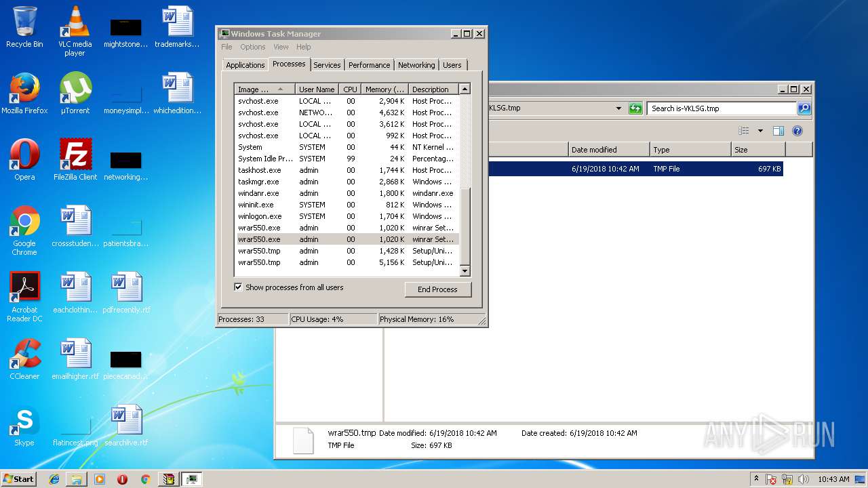This screenshot has width=868, height=488.
Task: Toggle the Explorer preview pane icon
Action: (x=778, y=131)
